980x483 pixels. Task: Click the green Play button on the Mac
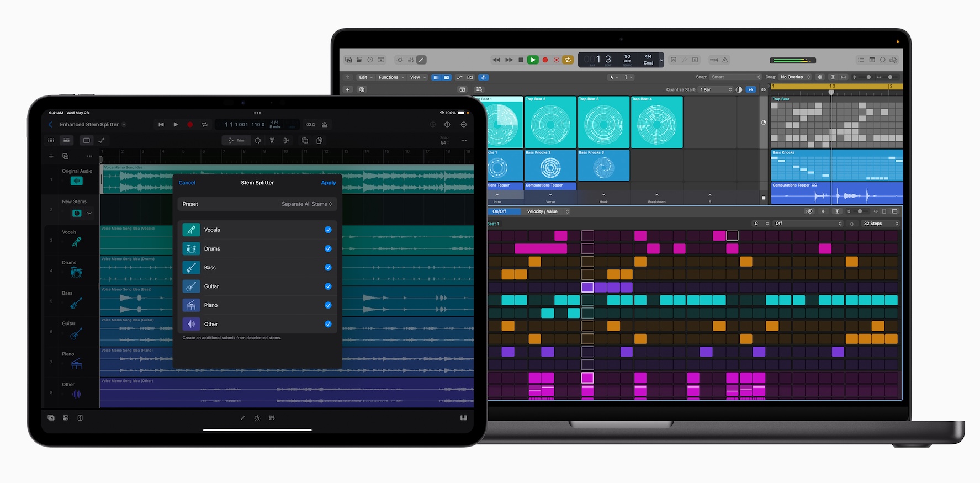click(x=533, y=60)
